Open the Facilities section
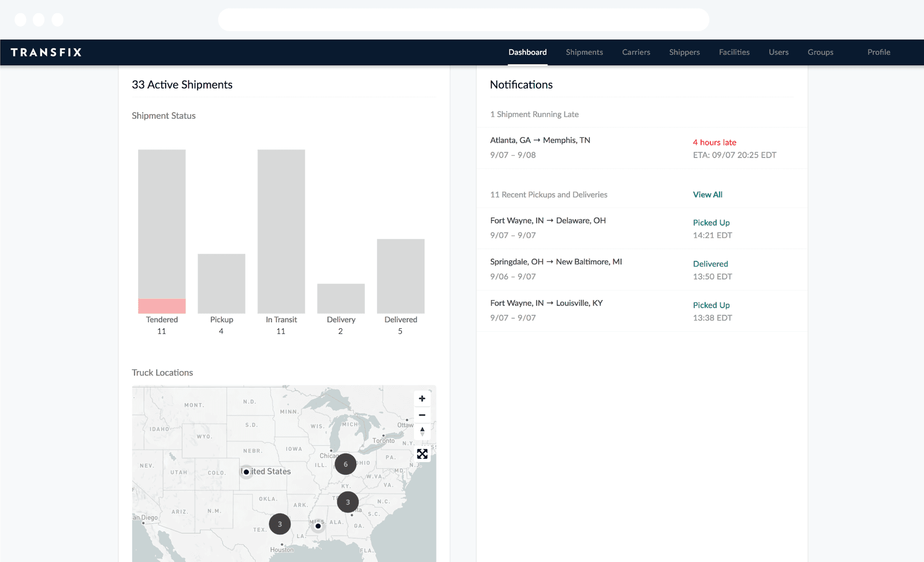Viewport: 924px width, 562px height. click(734, 52)
